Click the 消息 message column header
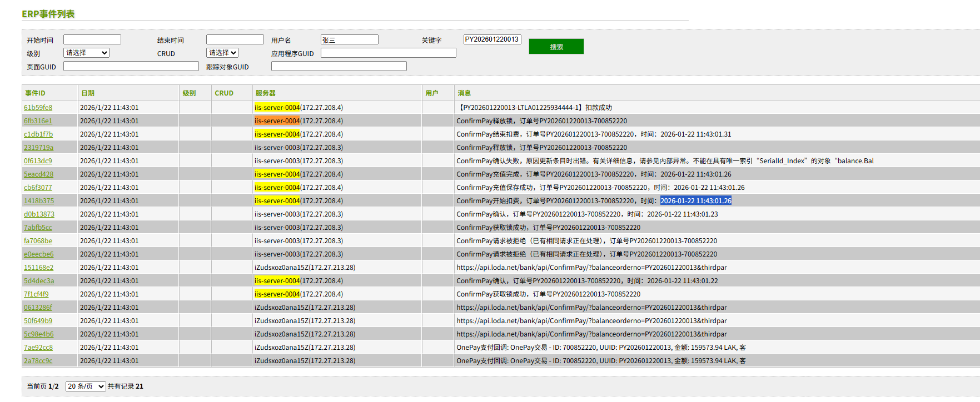980x402 pixels. [x=464, y=93]
